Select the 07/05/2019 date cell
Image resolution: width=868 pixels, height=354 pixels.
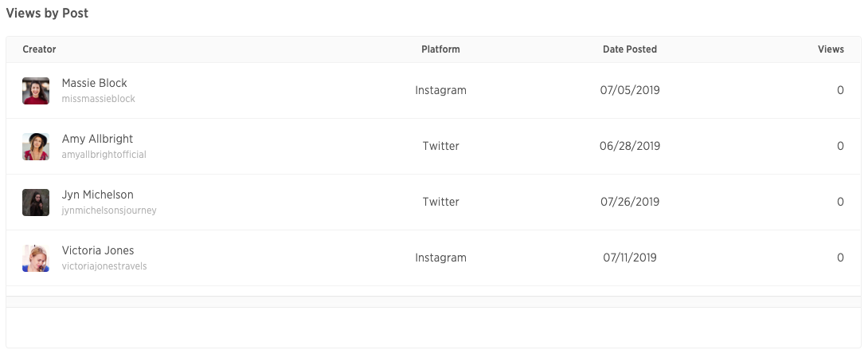(x=630, y=90)
